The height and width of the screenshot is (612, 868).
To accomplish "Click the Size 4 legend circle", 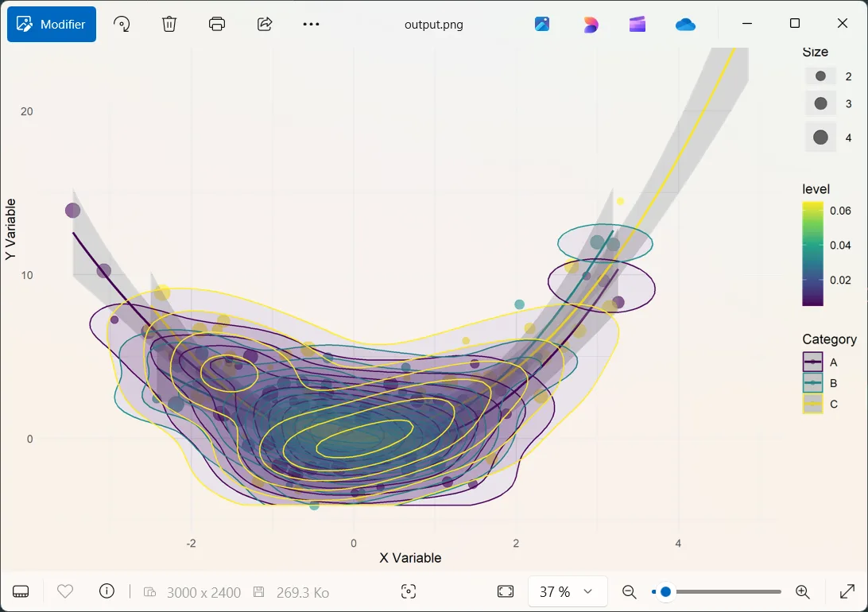I will click(x=820, y=138).
